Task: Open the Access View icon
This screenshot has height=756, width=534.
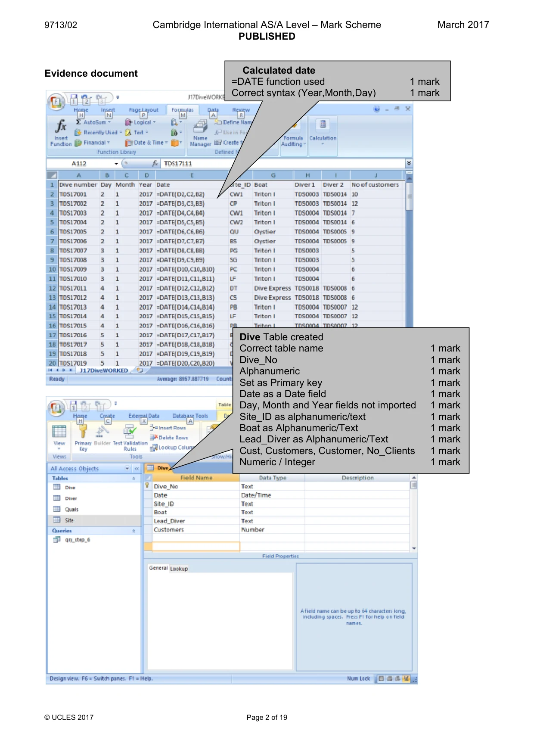Action: [59, 431]
